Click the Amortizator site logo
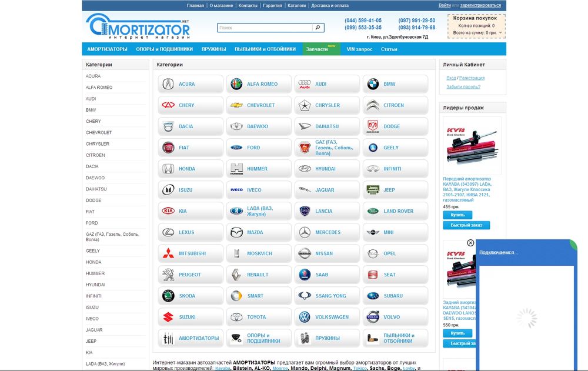 pos(138,26)
